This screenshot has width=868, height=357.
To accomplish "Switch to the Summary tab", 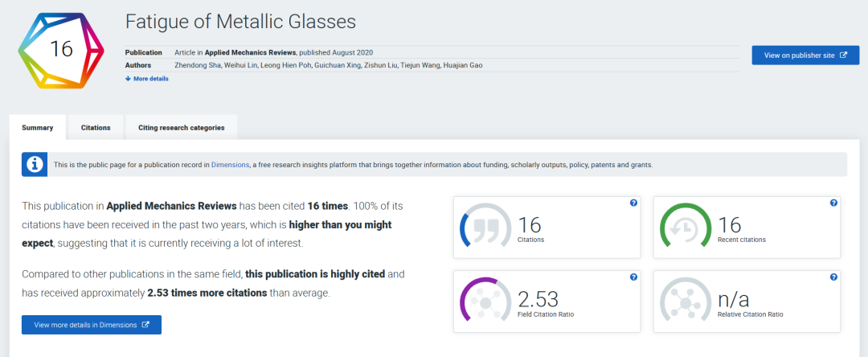I will coord(38,128).
